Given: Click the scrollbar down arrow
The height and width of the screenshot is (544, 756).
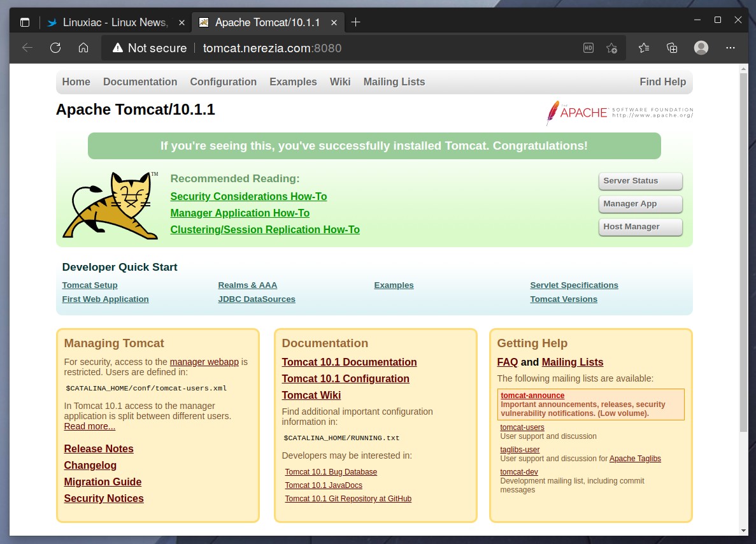Looking at the screenshot, I should tap(743, 531).
